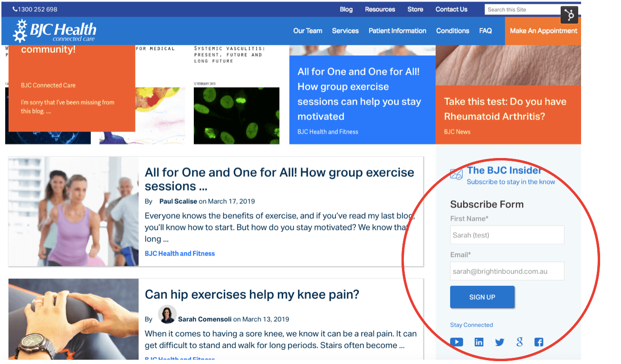Click BJC News category on orange card
This screenshot has width=621, height=364.
coord(457,132)
